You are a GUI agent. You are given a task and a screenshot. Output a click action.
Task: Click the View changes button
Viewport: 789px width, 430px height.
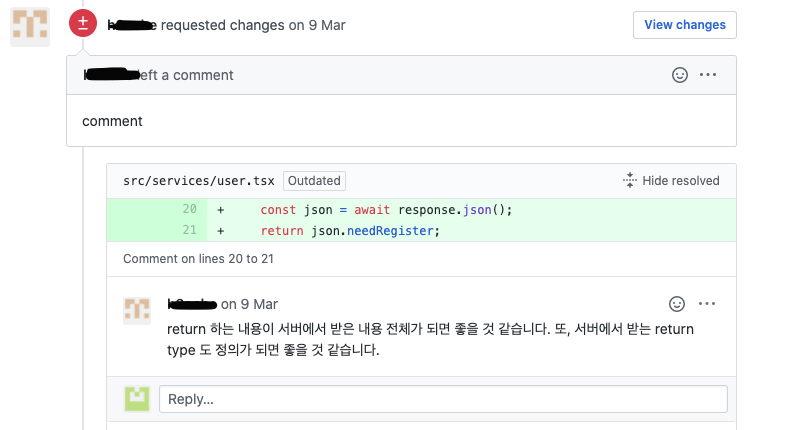point(684,25)
